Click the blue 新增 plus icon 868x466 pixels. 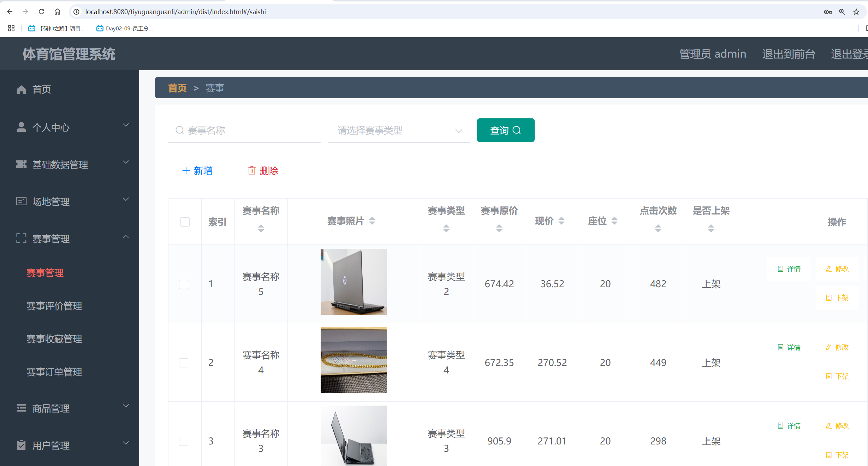(186, 171)
